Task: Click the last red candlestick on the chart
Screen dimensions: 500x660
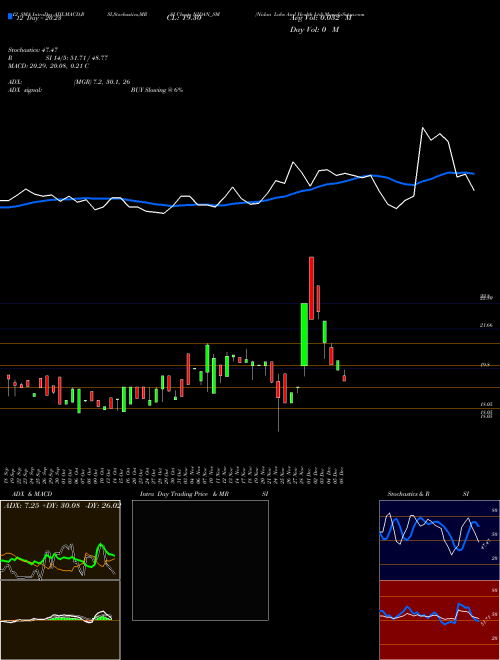Action: (344, 378)
